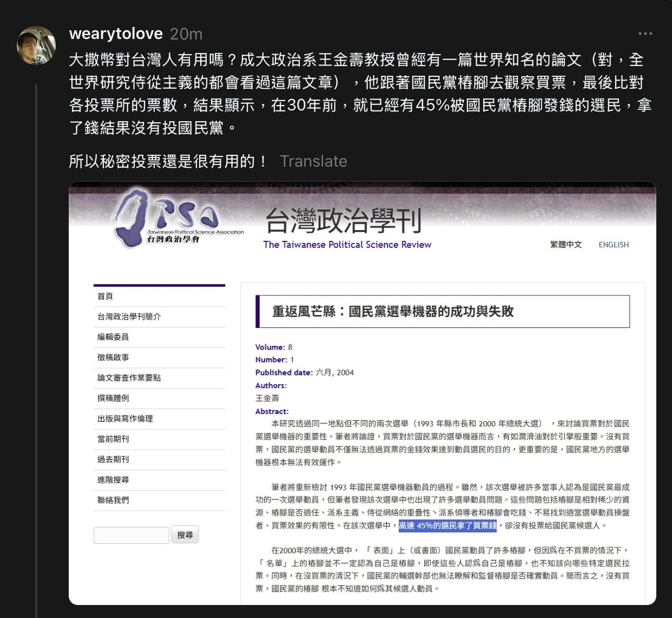
Task: Switch language to ENGLISH
Action: coord(614,245)
